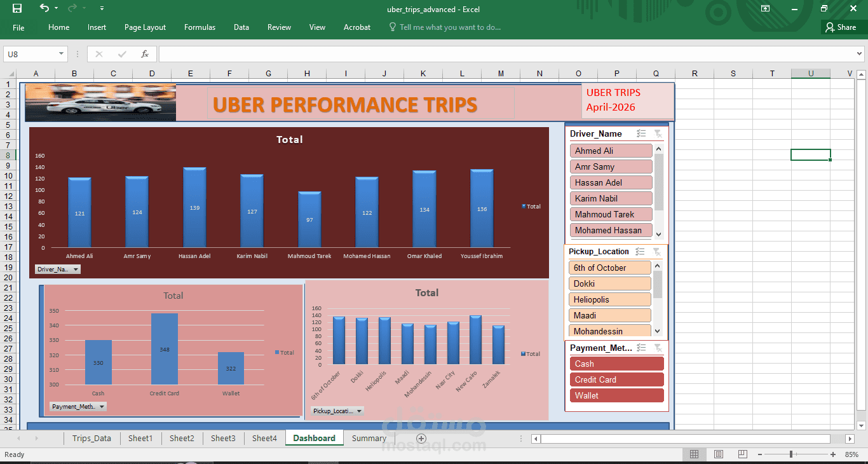Toggle multi-select in Pickup_Location slicer
This screenshot has width=868, height=464.
pos(640,252)
